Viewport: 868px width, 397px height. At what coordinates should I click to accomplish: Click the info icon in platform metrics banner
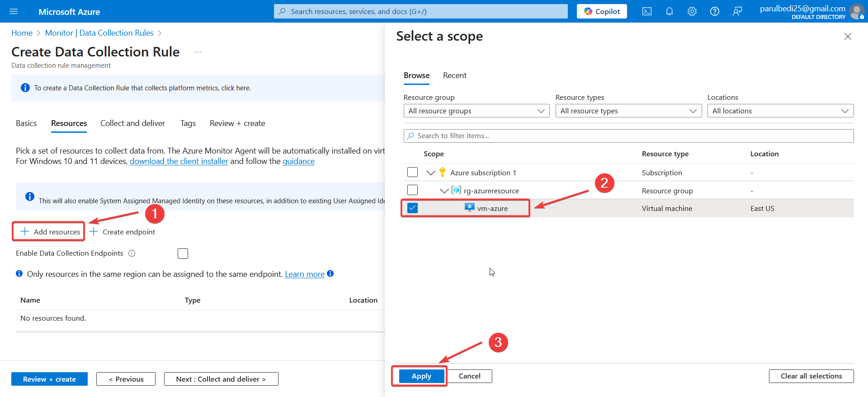[x=25, y=88]
